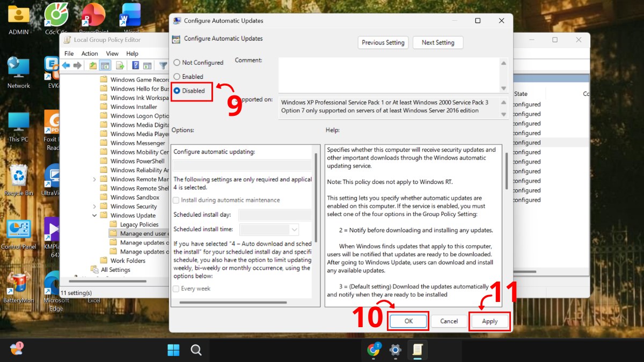The image size is (644, 362).
Task: Select the Enabled radio button
Action: pos(177,76)
